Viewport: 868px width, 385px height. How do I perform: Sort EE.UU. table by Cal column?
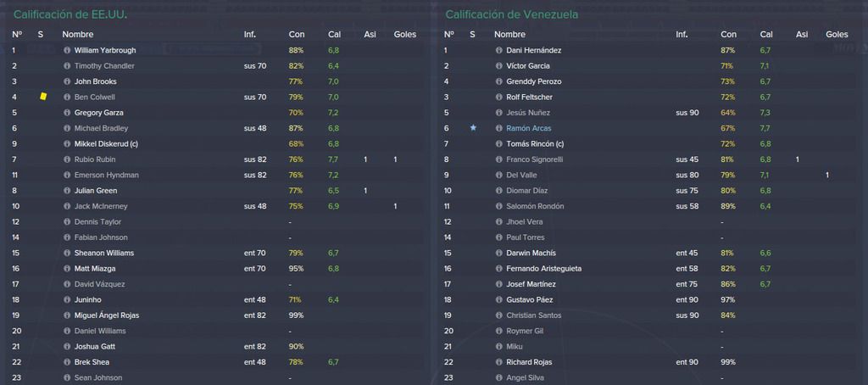(x=334, y=35)
